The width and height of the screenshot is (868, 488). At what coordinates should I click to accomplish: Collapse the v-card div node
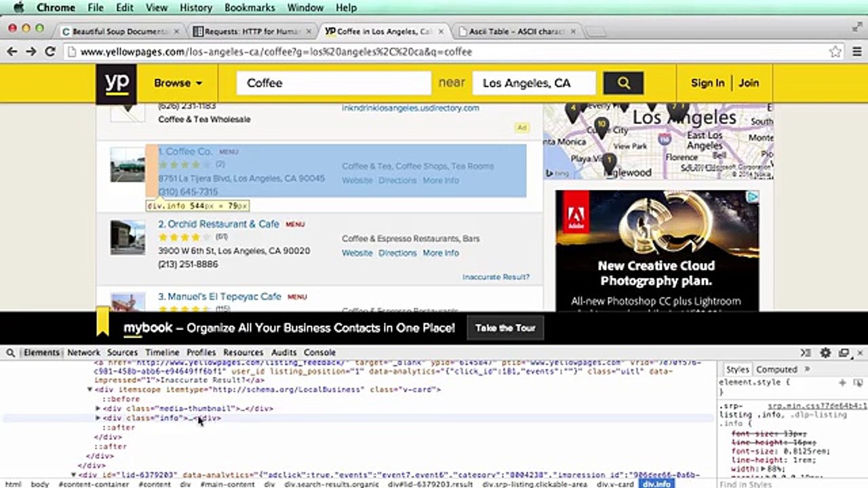point(90,390)
